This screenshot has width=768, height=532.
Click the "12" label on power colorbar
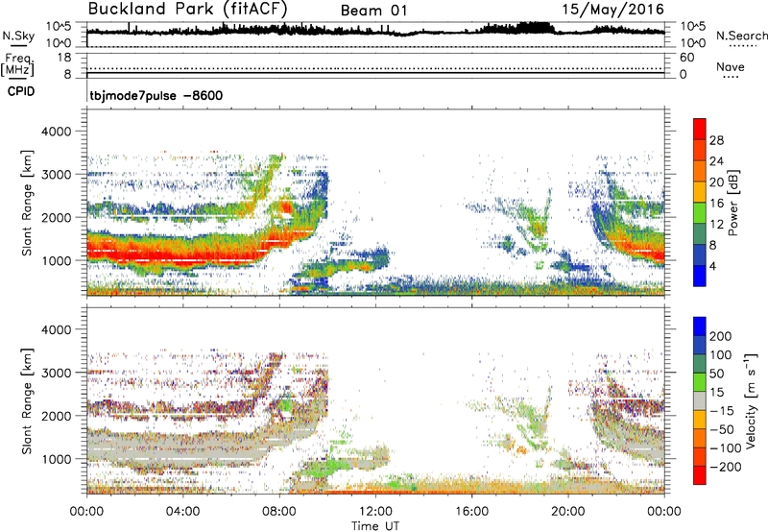pyautogui.click(x=716, y=225)
